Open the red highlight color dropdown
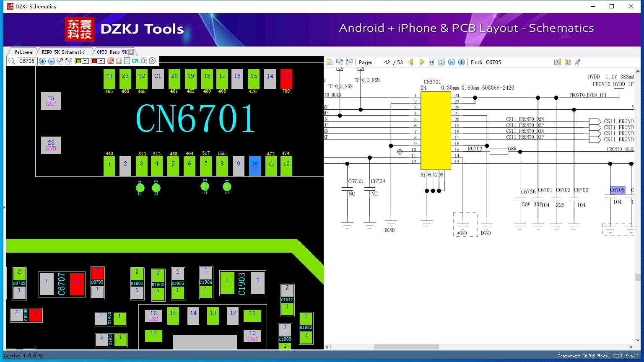This screenshot has width=644, height=362. click(x=101, y=61)
